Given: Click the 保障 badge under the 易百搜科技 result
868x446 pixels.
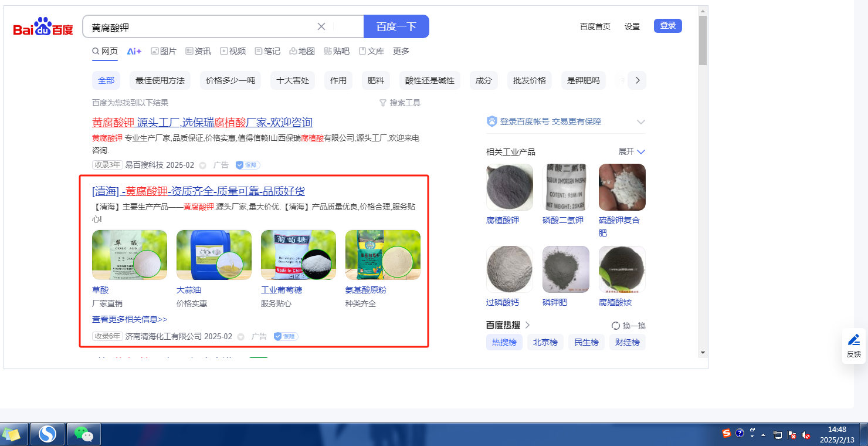Looking at the screenshot, I should click(x=247, y=165).
